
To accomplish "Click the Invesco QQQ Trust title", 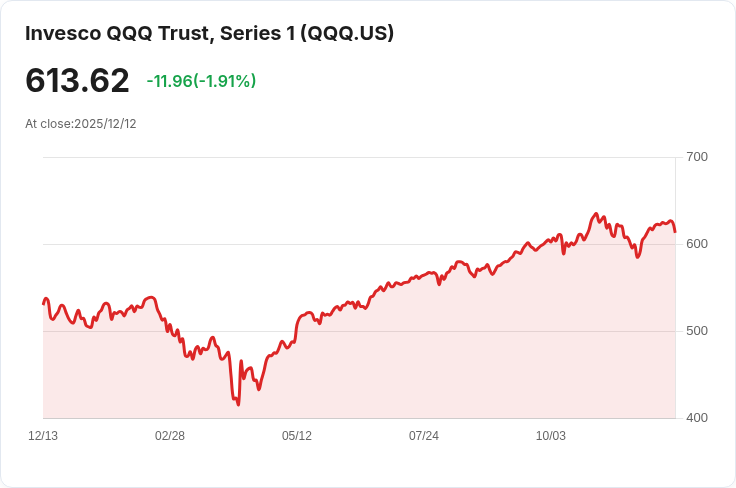I will tap(209, 33).
